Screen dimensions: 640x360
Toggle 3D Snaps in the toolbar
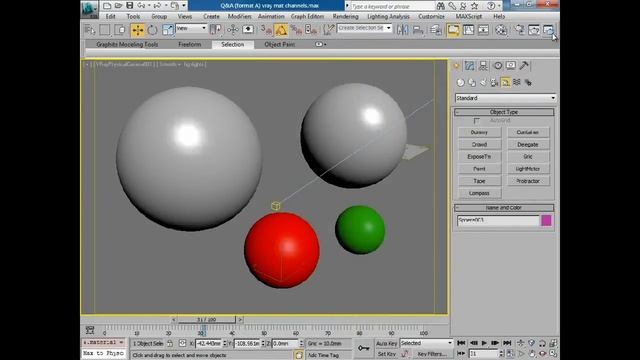[266, 30]
